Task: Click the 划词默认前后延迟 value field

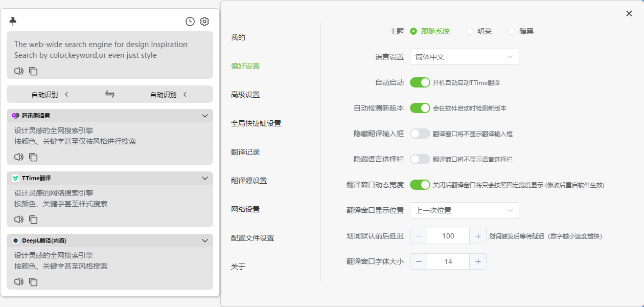Action: point(448,235)
